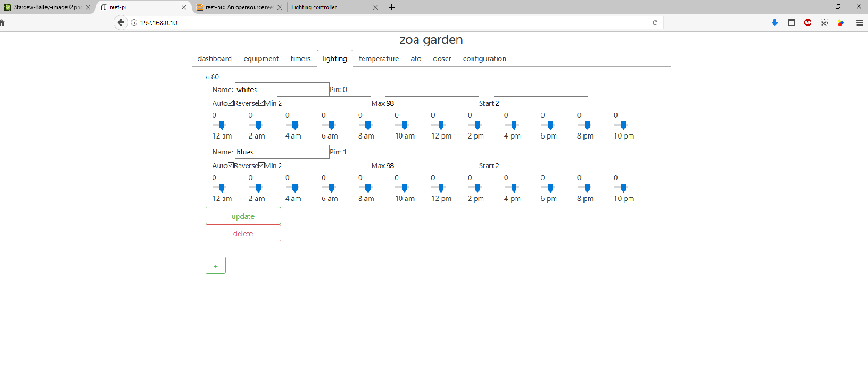This screenshot has width=868, height=390.
Task: Click the browser back arrow button
Action: click(x=121, y=22)
